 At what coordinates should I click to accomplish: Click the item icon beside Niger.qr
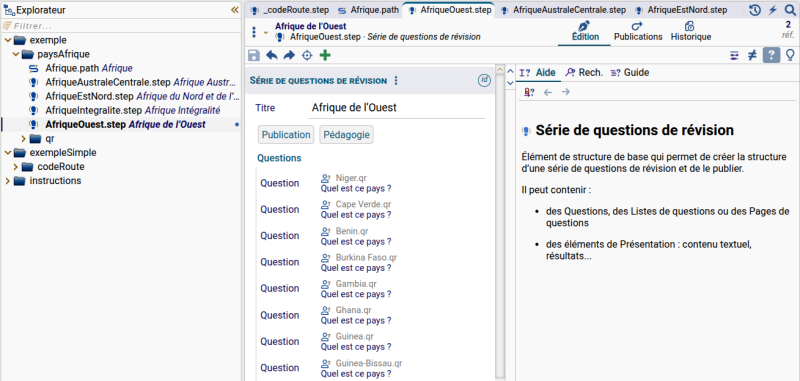pos(326,178)
